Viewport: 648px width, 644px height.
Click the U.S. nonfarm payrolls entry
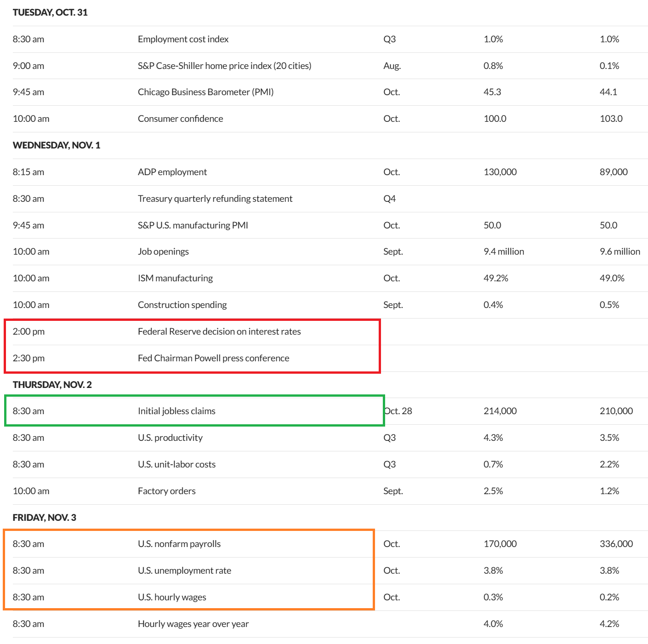coord(179,544)
